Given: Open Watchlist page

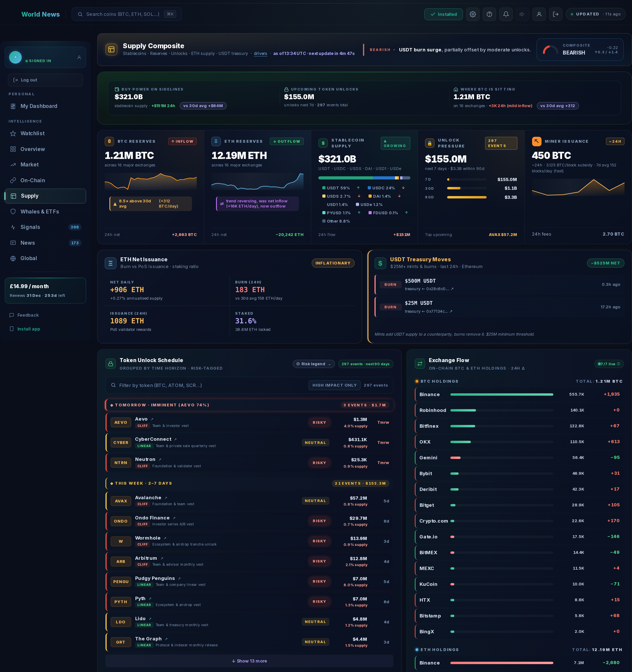Looking at the screenshot, I should point(45,134).
